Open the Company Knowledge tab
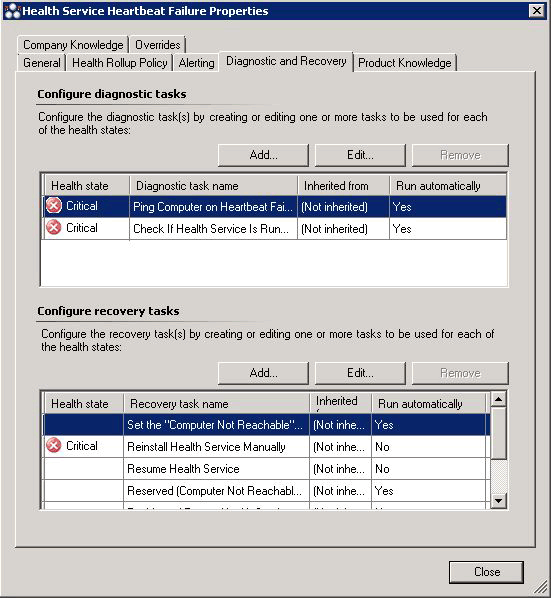Image resolution: width=551 pixels, height=598 pixels. pos(73,45)
